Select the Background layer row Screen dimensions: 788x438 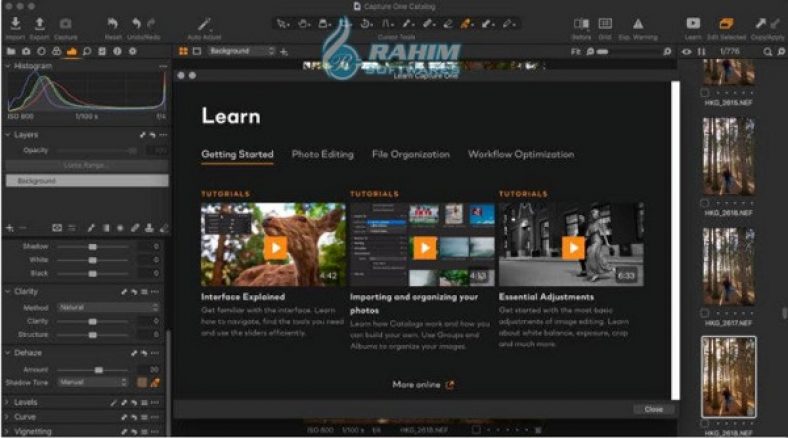coord(87,181)
